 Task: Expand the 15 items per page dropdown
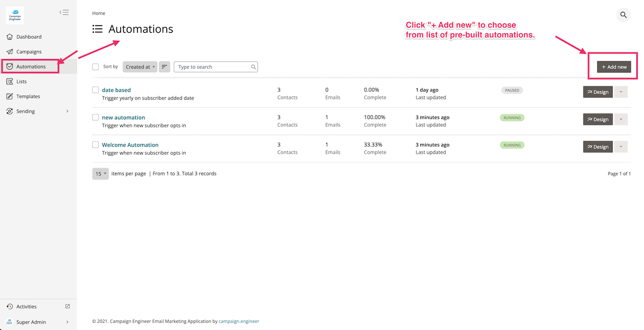click(100, 174)
